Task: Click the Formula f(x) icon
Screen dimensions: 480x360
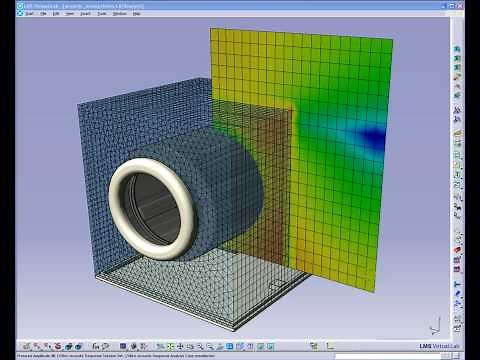Action: tap(96, 346)
